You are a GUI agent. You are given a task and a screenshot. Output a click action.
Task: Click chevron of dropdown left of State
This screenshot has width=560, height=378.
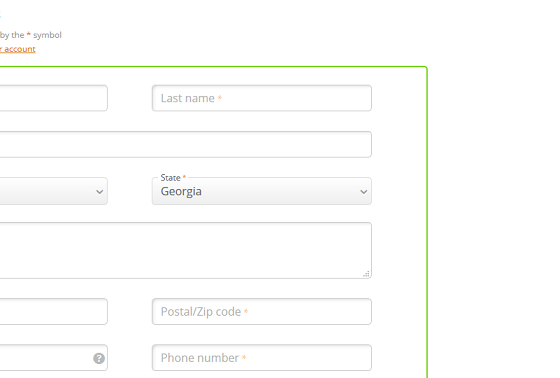tap(100, 192)
